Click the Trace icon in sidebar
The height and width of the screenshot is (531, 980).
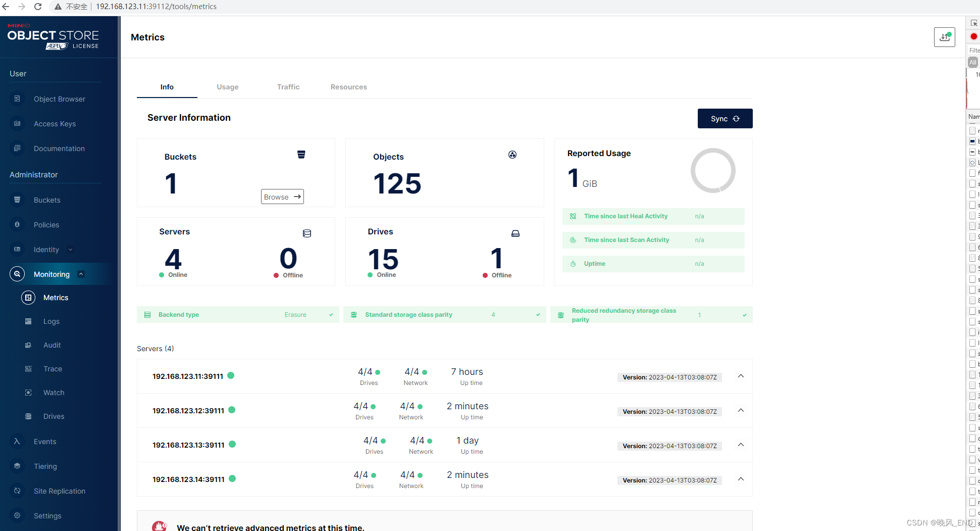click(28, 369)
